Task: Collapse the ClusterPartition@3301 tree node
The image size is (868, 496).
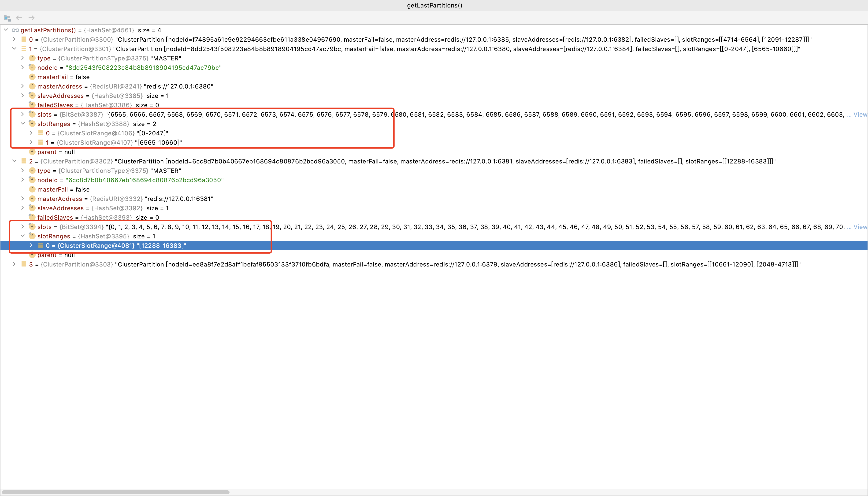Action: [14, 49]
